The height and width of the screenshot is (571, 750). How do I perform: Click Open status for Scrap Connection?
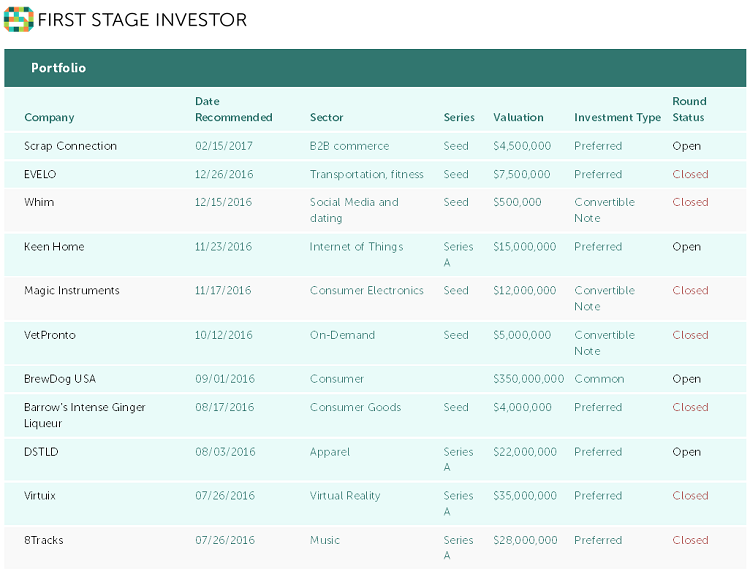[686, 146]
